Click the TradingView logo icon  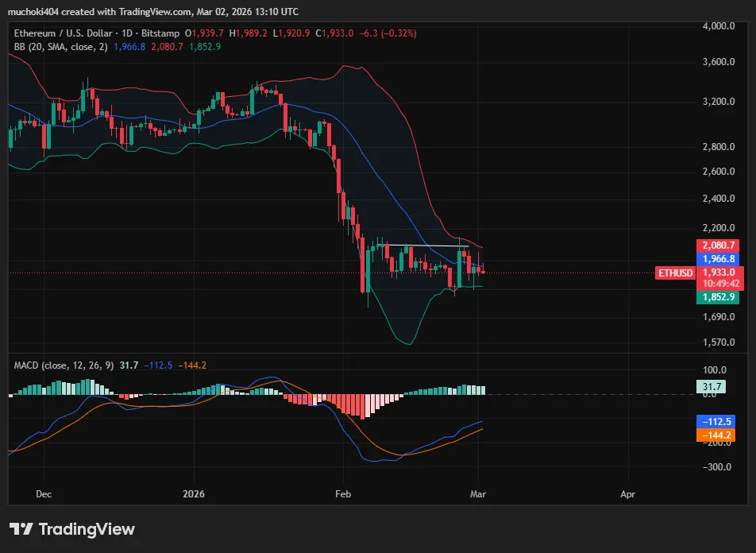21,529
